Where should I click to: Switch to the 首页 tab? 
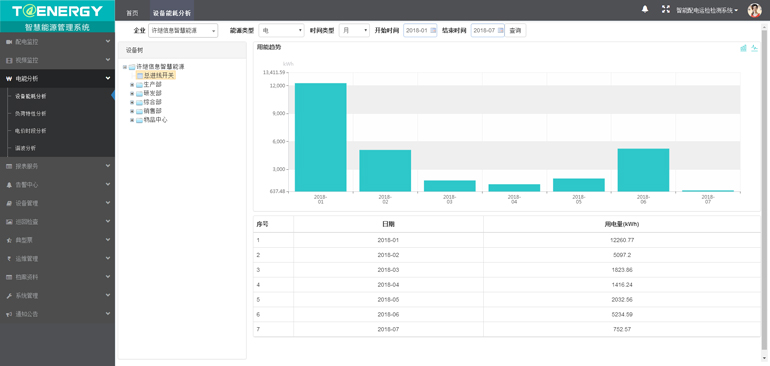pyautogui.click(x=132, y=13)
